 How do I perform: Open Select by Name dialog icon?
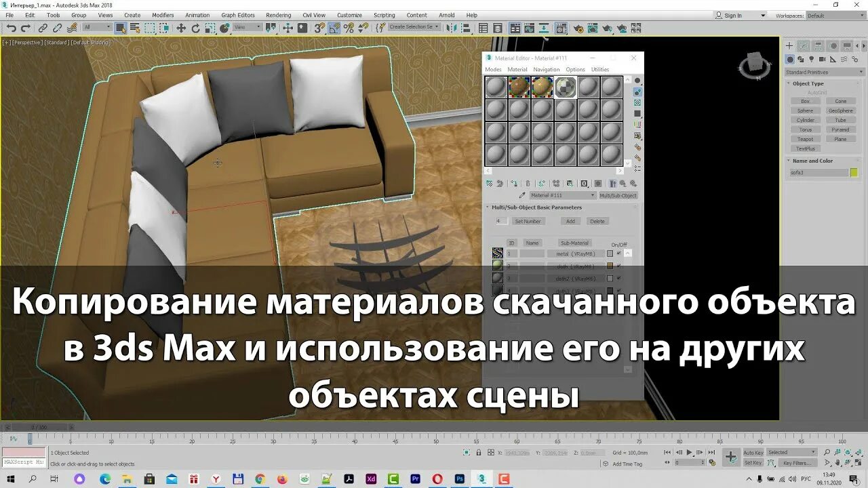[135, 28]
